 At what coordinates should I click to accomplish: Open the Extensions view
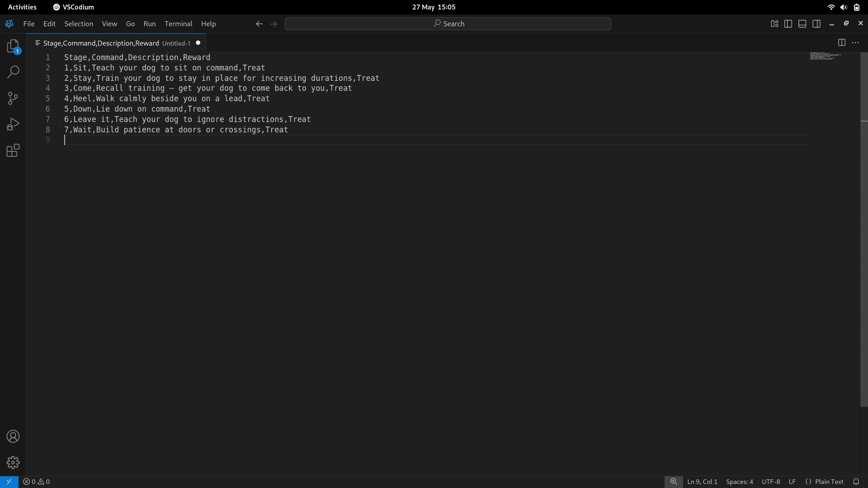click(13, 150)
